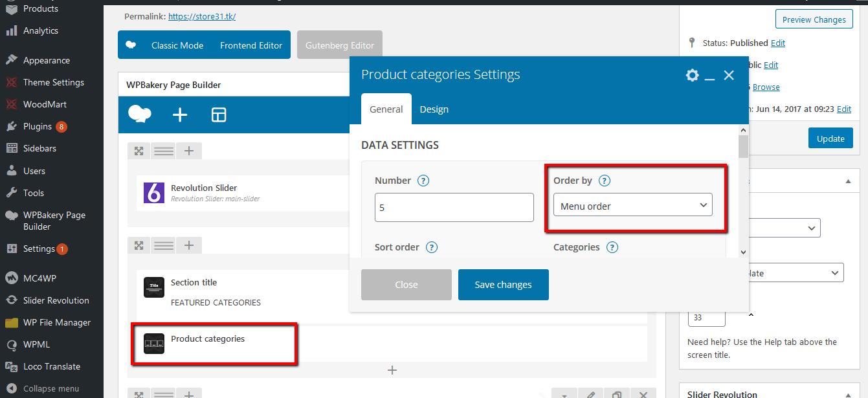The width and height of the screenshot is (868, 398).
Task: Show help for Order by
Action: (605, 181)
